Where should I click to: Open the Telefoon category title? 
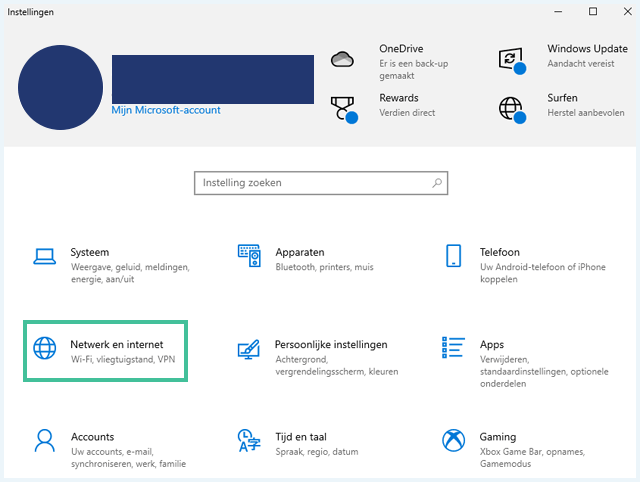(x=500, y=252)
